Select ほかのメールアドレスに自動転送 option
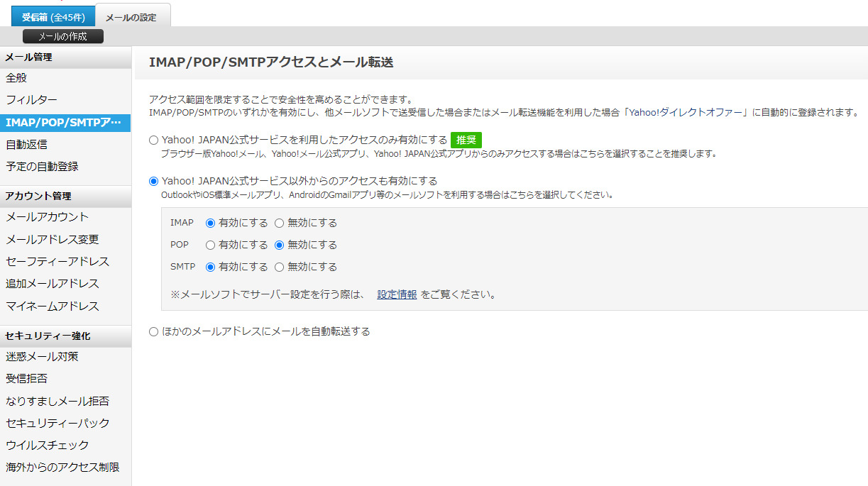This screenshot has height=486, width=868. pyautogui.click(x=154, y=331)
